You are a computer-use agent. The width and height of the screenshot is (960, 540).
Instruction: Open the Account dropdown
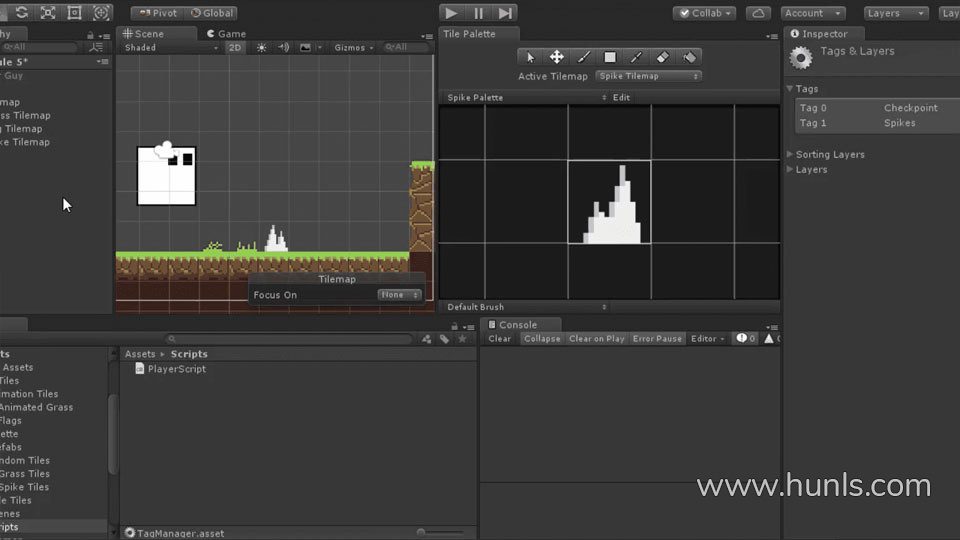(812, 13)
